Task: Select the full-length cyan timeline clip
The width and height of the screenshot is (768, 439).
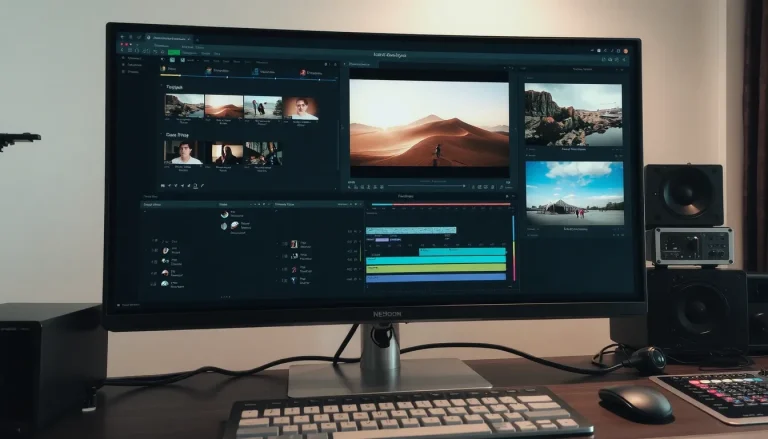Action: click(x=436, y=260)
